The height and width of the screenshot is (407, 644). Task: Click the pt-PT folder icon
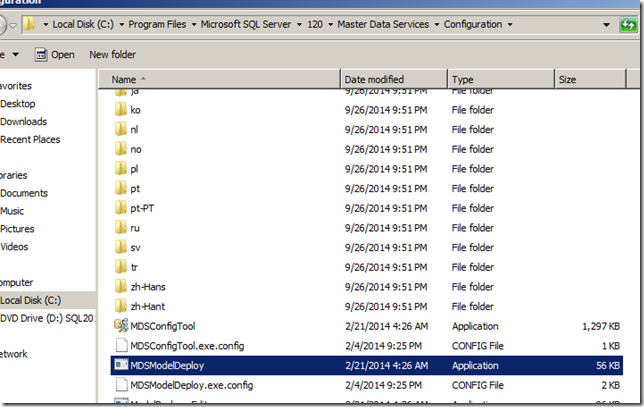[x=121, y=208]
